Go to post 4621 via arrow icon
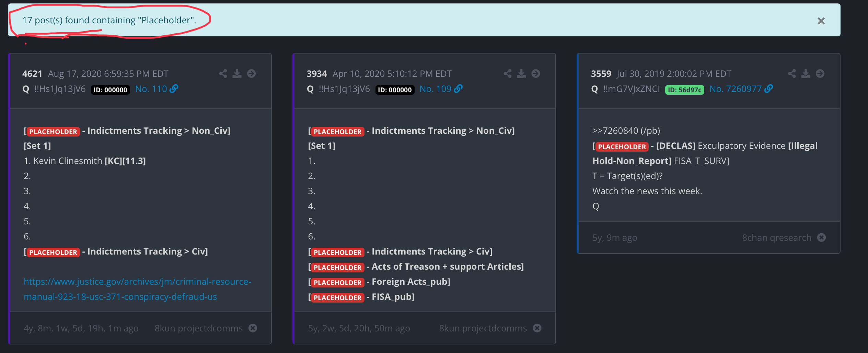Viewport: 868px width, 353px height. [252, 73]
